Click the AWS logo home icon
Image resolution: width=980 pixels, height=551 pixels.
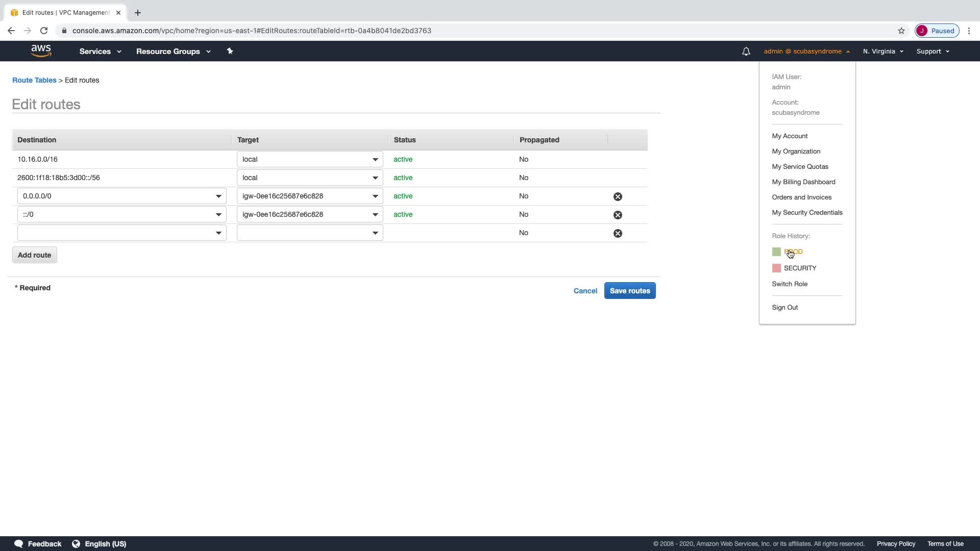(41, 51)
